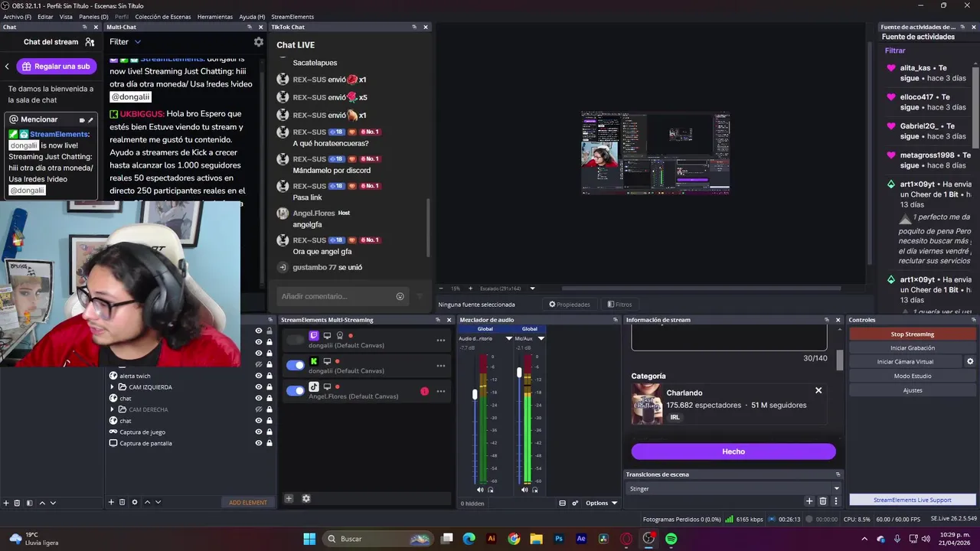Open After Effects from the taskbar
Image resolution: width=980 pixels, height=551 pixels.
click(581, 539)
